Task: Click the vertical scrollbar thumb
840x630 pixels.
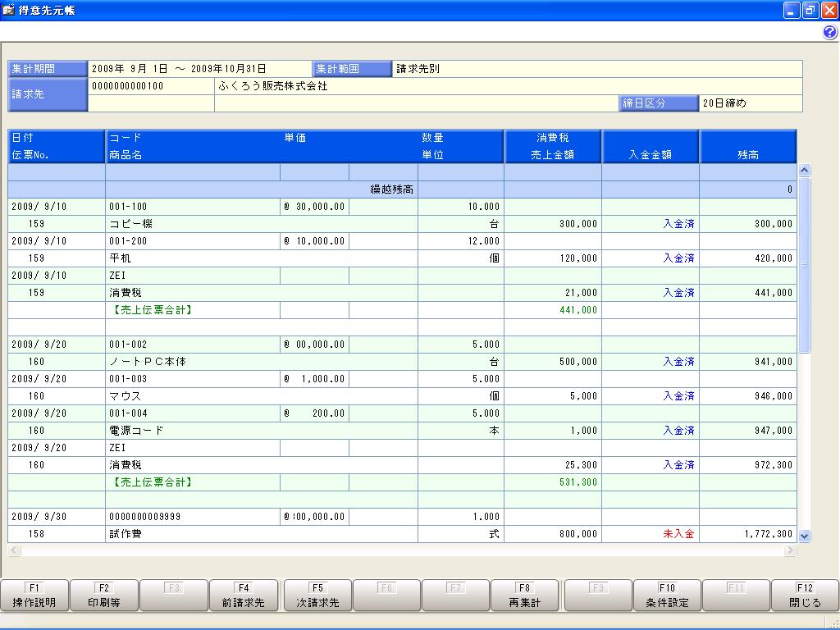Action: pyautogui.click(x=804, y=265)
